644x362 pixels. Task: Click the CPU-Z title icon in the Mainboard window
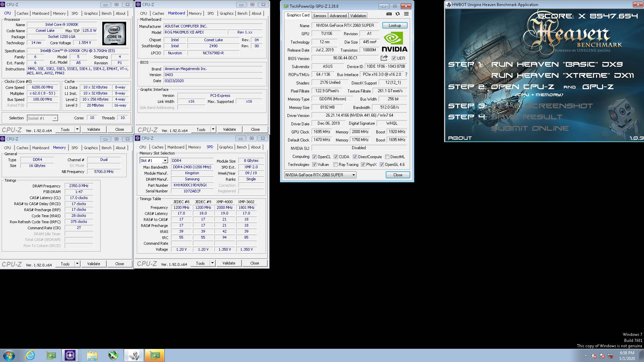click(138, 4)
